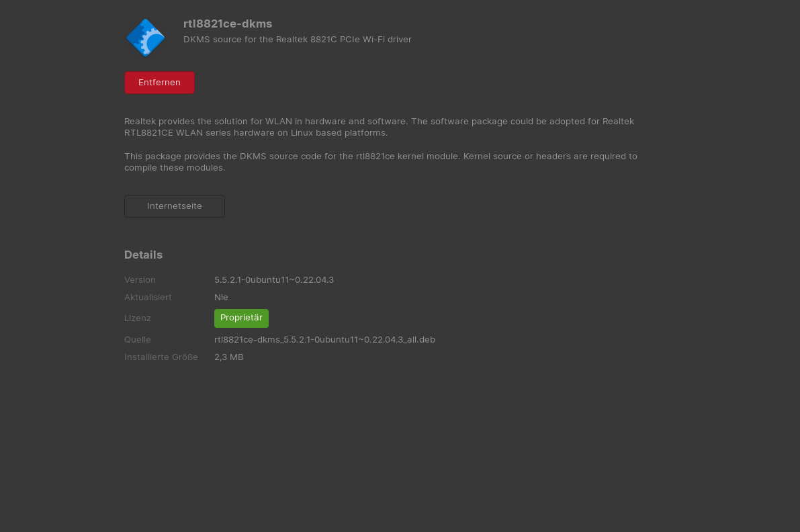Click the Aktualisiert label
This screenshot has width=800, height=532.
pos(148,298)
